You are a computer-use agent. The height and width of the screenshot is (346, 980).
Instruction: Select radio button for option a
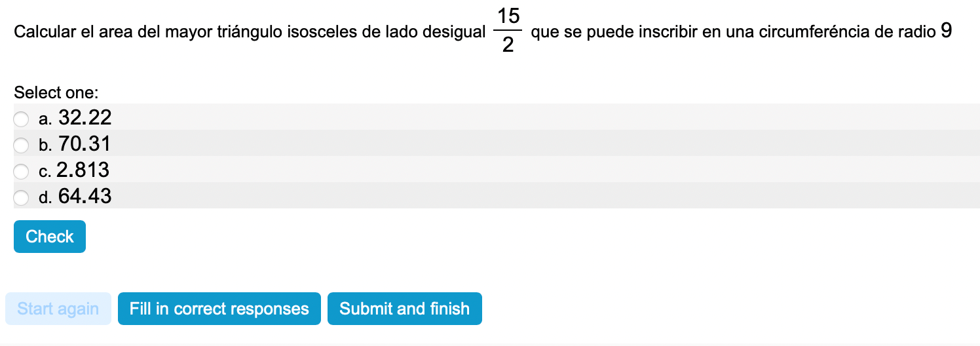point(22,119)
